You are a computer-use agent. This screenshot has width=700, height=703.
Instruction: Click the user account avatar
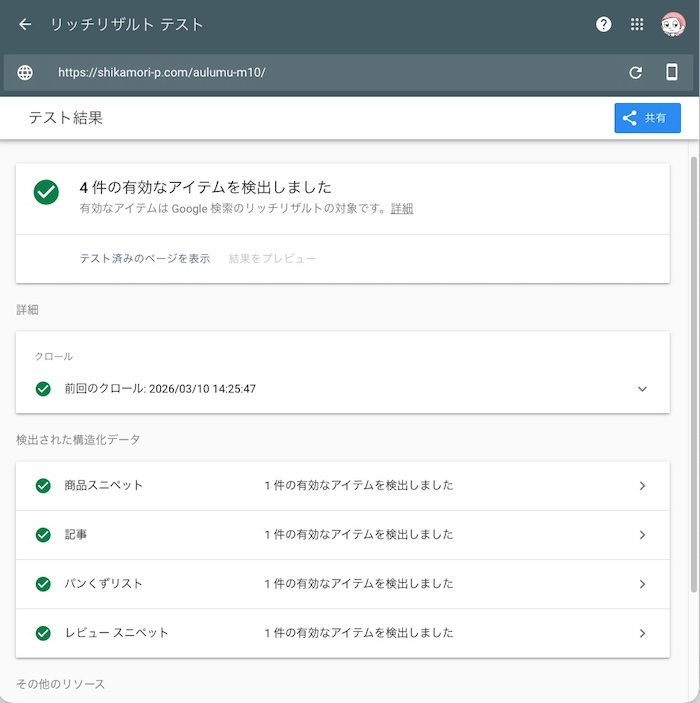click(673, 25)
